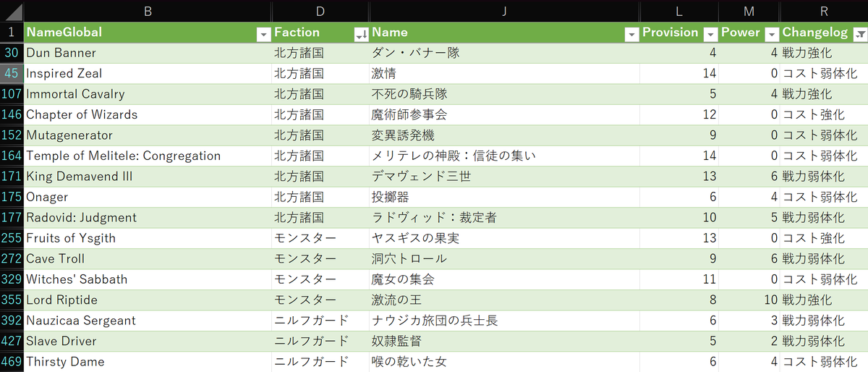Click the Changelog header cell
This screenshot has height=372, width=868.
coord(824,33)
